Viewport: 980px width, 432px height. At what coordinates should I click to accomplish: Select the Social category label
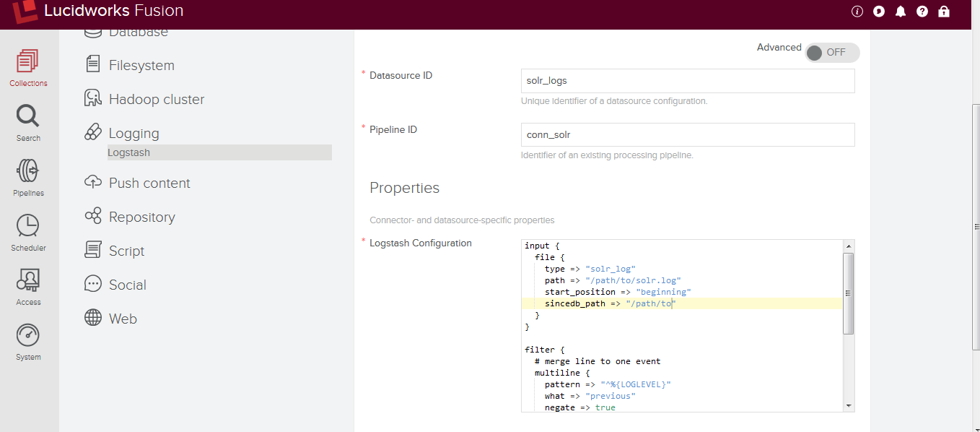128,285
